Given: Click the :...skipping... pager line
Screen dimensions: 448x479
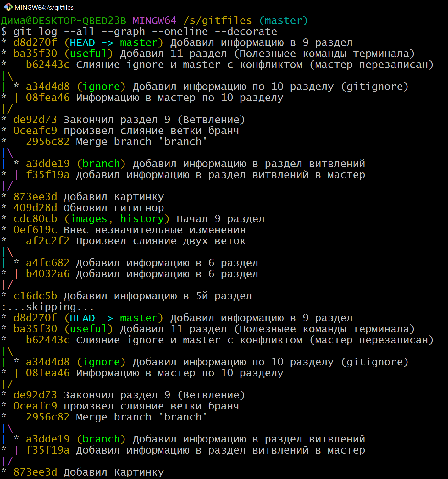Looking at the screenshot, I should (48, 307).
